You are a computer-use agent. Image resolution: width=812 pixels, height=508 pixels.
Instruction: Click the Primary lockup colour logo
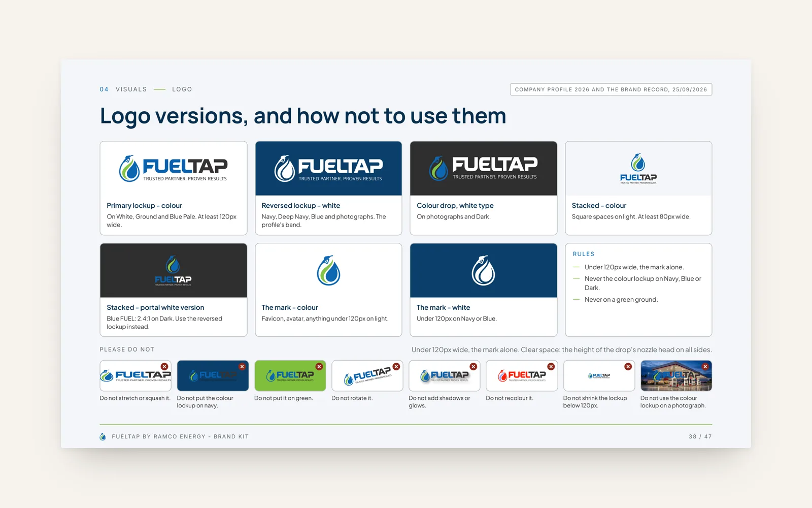click(x=173, y=169)
